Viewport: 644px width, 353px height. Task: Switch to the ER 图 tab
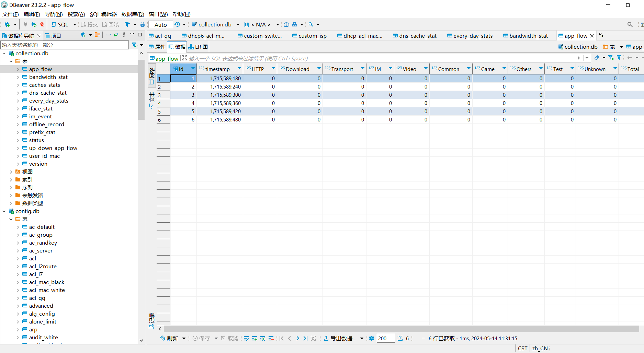click(198, 47)
